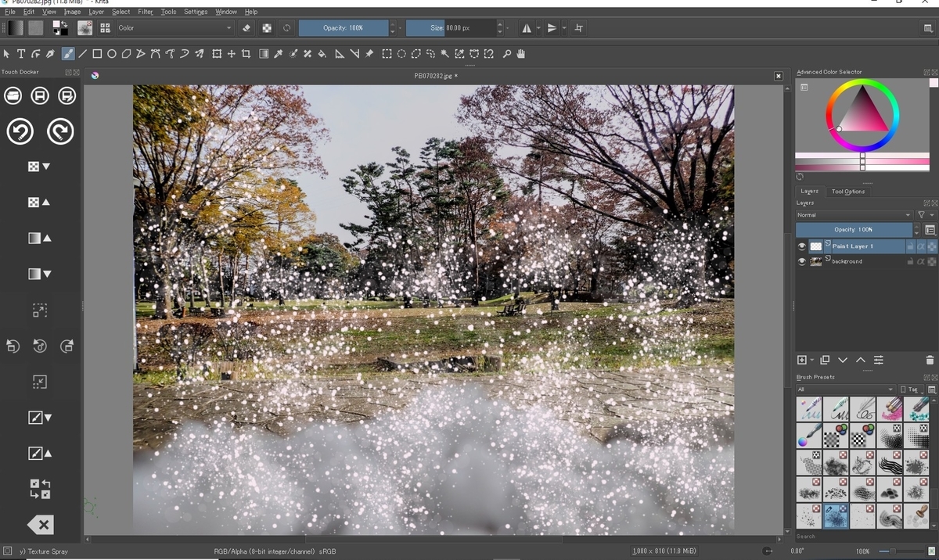This screenshot has width=939, height=560.
Task: Select the Shape Select arrow tool
Action: tap(6, 54)
